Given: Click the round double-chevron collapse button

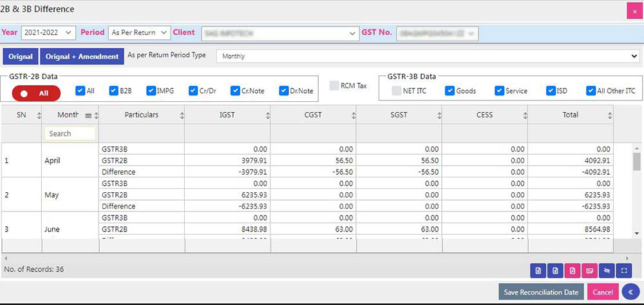Looking at the screenshot, I should point(631,292).
